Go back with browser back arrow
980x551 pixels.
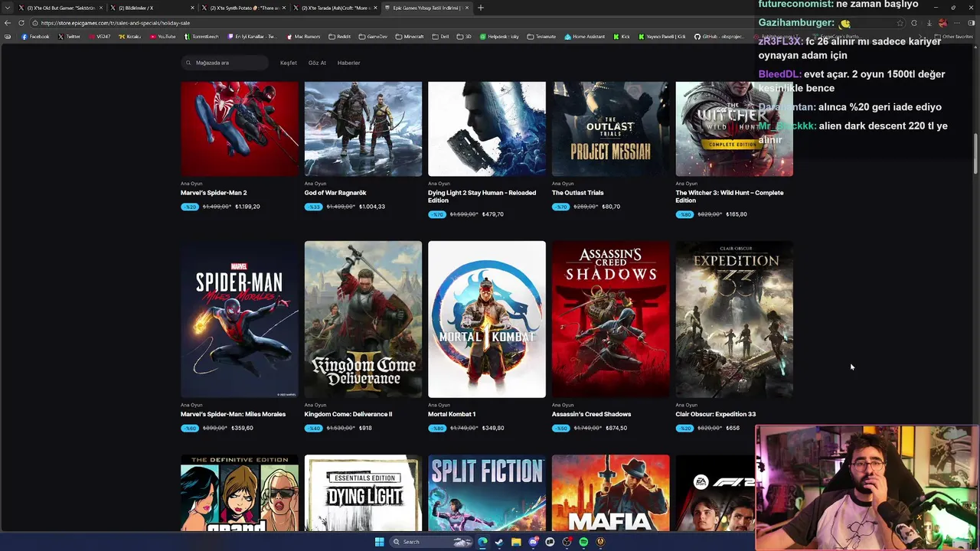8,23
